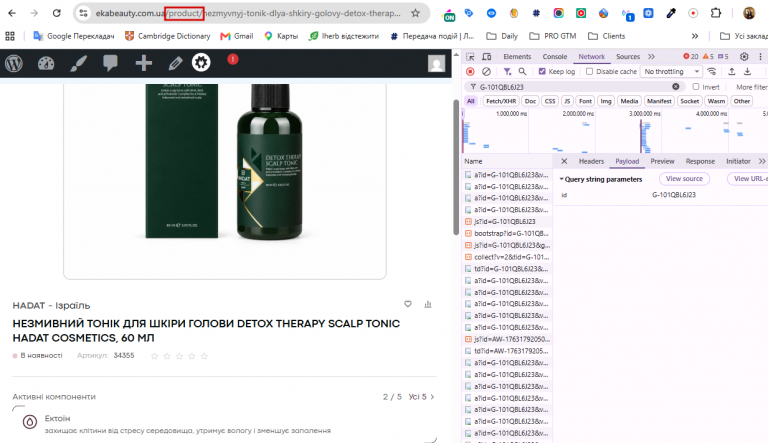This screenshot has height=443, width=768.
Task: Open PRO GTM bookmarks folder
Action: pos(553,36)
